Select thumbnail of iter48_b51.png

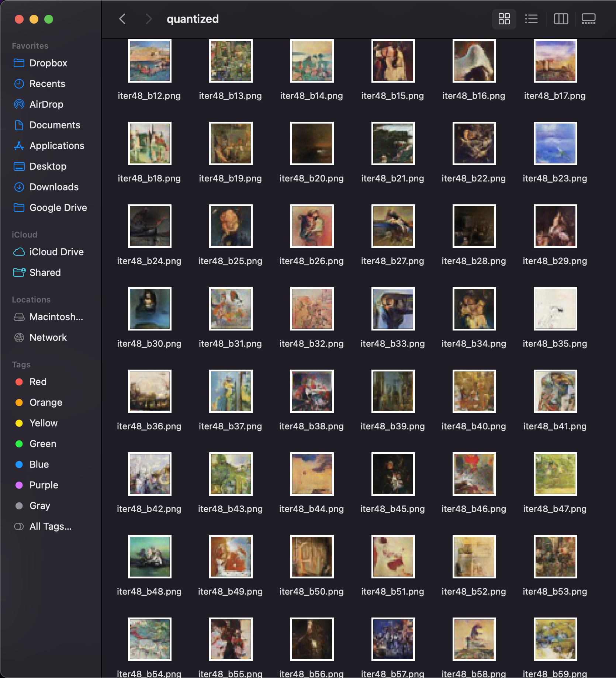click(x=393, y=557)
